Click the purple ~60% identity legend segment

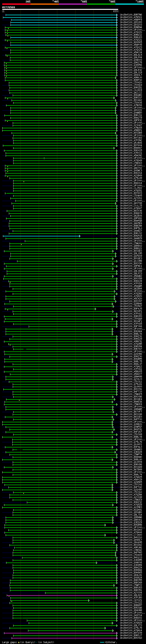73,4
